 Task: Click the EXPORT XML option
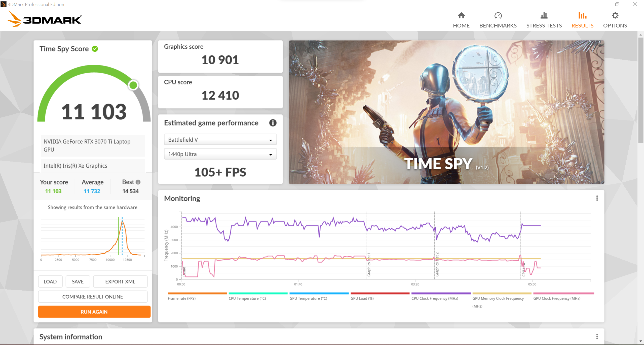(x=119, y=281)
